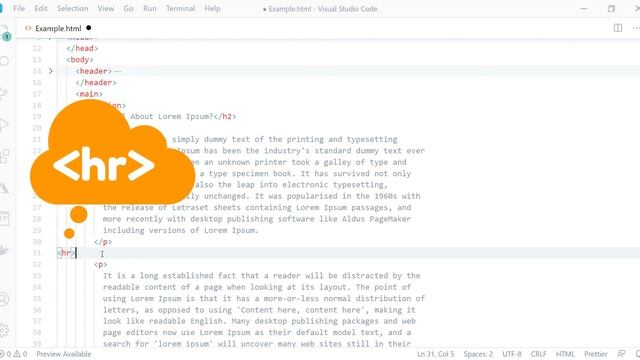Open the Search view in activity bar
The image size is (640, 360).
(4, 61)
